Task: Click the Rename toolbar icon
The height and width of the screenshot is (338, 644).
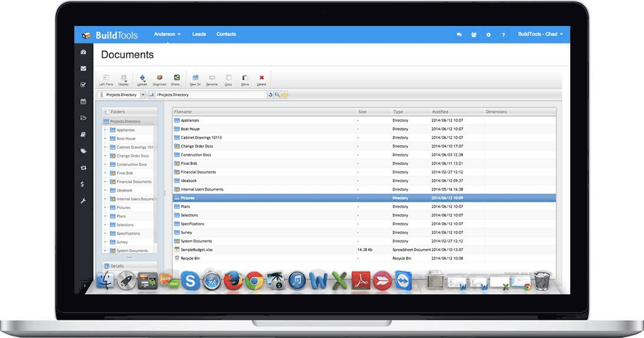Action: pos(212,78)
